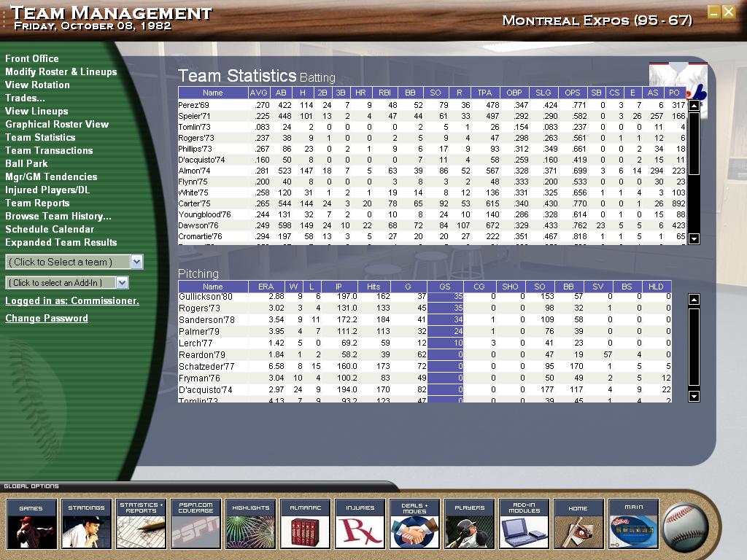
Task: Open Front Office menu item
Action: pyautogui.click(x=32, y=58)
